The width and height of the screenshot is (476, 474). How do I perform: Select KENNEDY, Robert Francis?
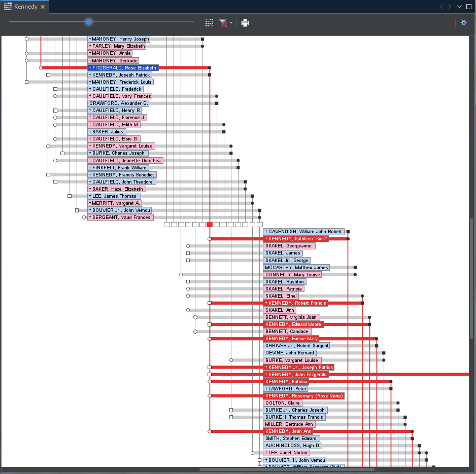295,303
